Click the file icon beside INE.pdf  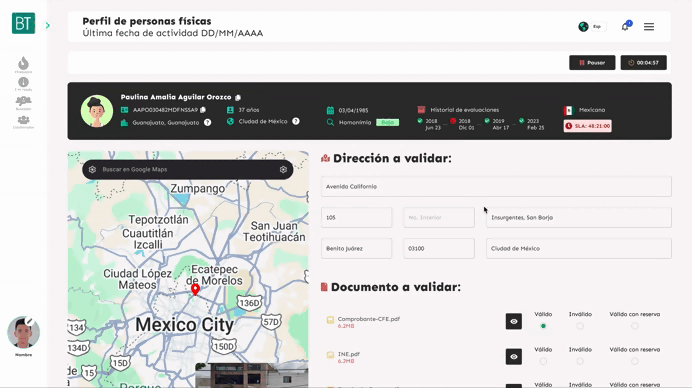pyautogui.click(x=330, y=355)
